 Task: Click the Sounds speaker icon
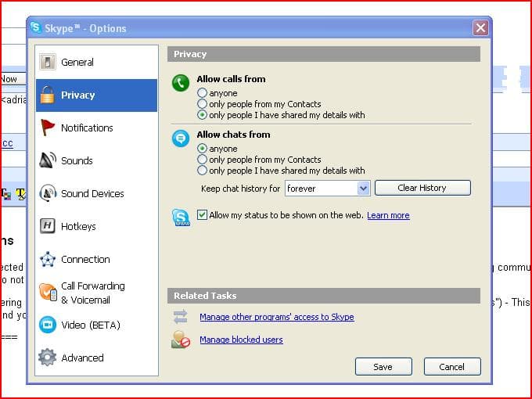click(48, 160)
